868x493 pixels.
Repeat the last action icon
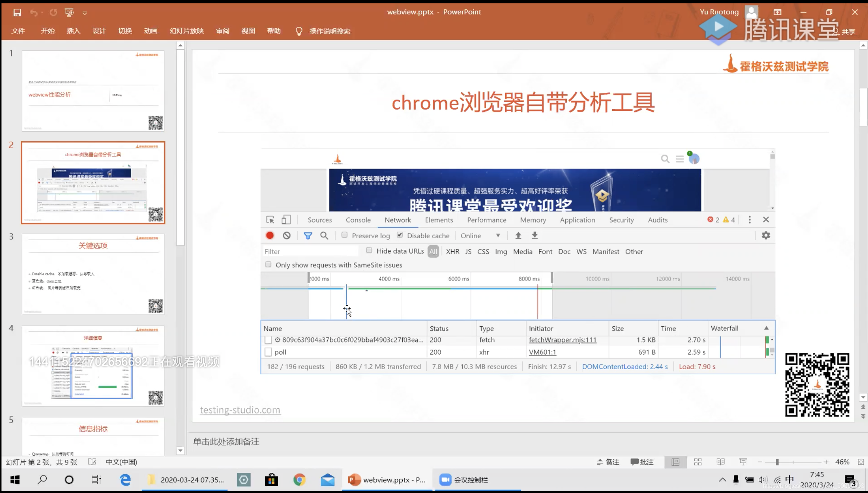point(53,12)
